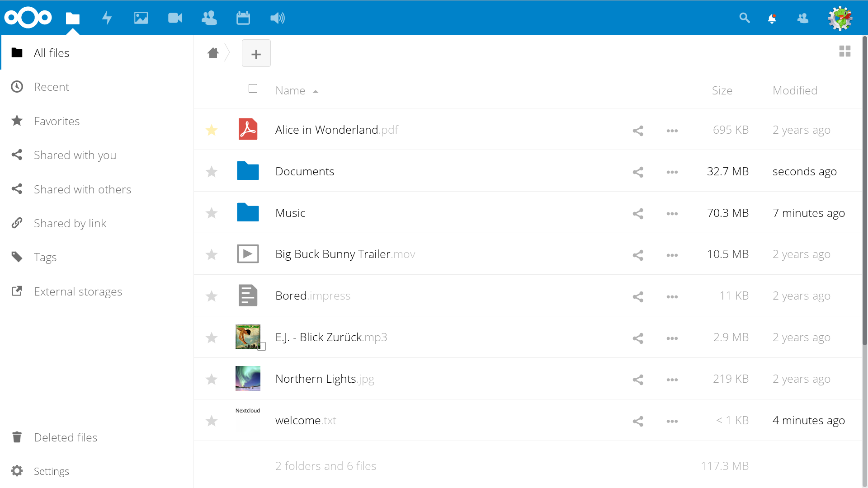Viewport: 868px width, 488px height.
Task: Open the Calendar app icon
Action: [243, 18]
